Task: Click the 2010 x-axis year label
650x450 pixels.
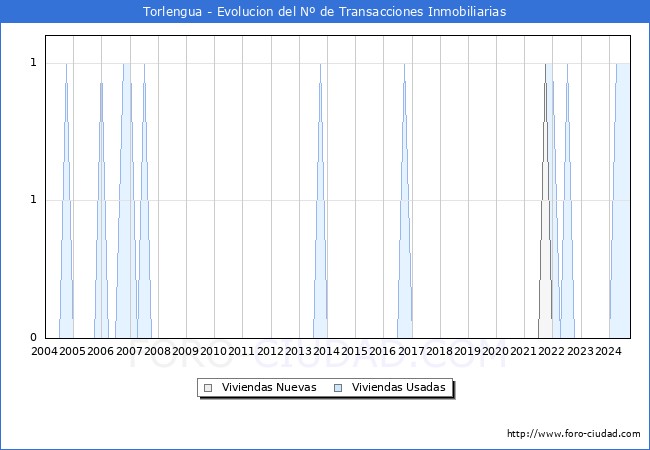Action: [x=213, y=351]
